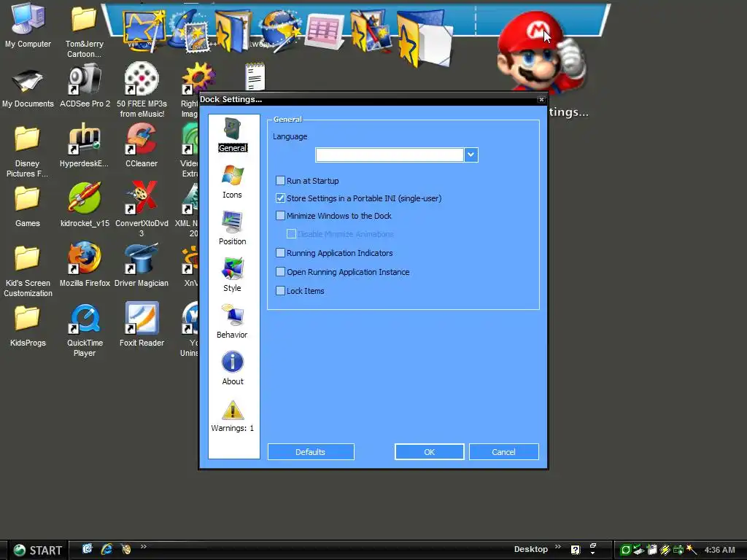747x560 pixels.
Task: Expand the Desktop toolbar chevron
Action: tap(558, 547)
